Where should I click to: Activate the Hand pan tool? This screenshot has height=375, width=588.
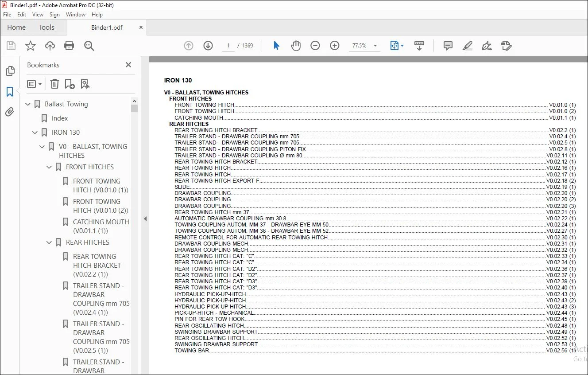296,46
